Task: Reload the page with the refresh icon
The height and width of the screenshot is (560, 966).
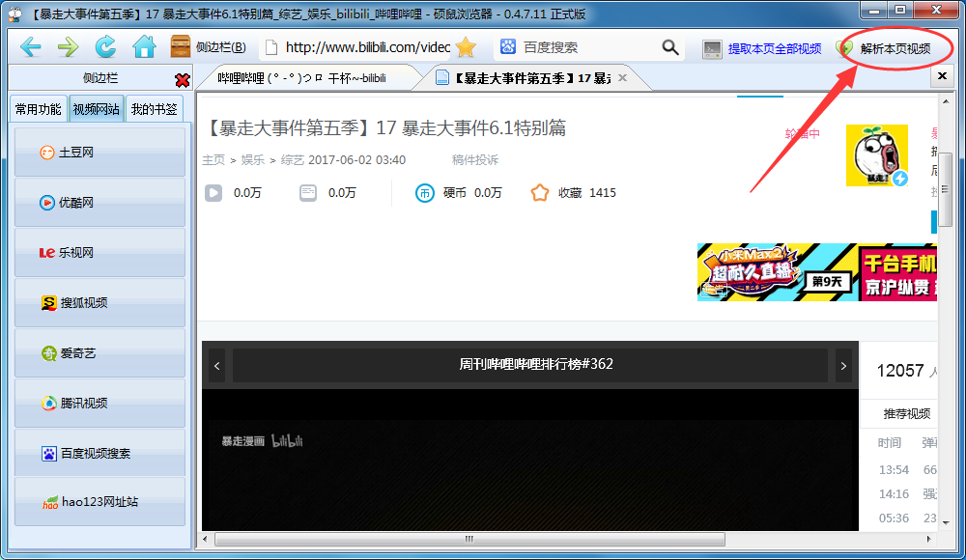Action: (105, 46)
